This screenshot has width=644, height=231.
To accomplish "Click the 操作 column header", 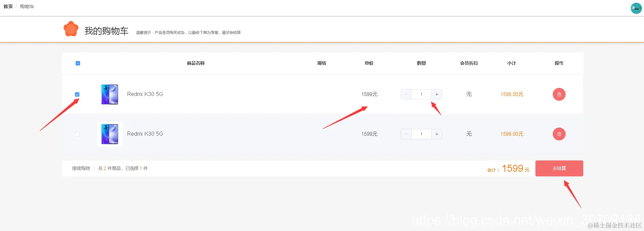I will pyautogui.click(x=559, y=63).
